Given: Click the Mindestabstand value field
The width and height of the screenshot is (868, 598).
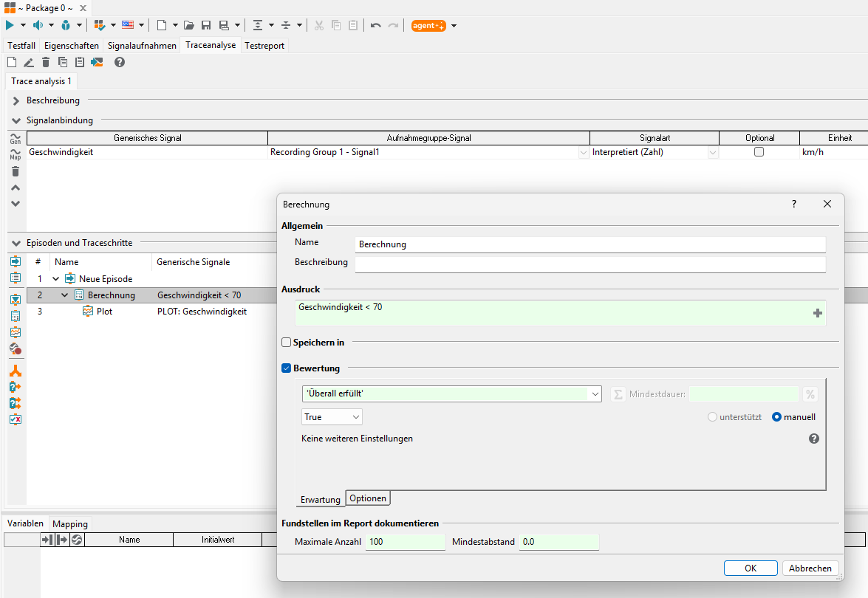Looking at the screenshot, I should click(559, 542).
